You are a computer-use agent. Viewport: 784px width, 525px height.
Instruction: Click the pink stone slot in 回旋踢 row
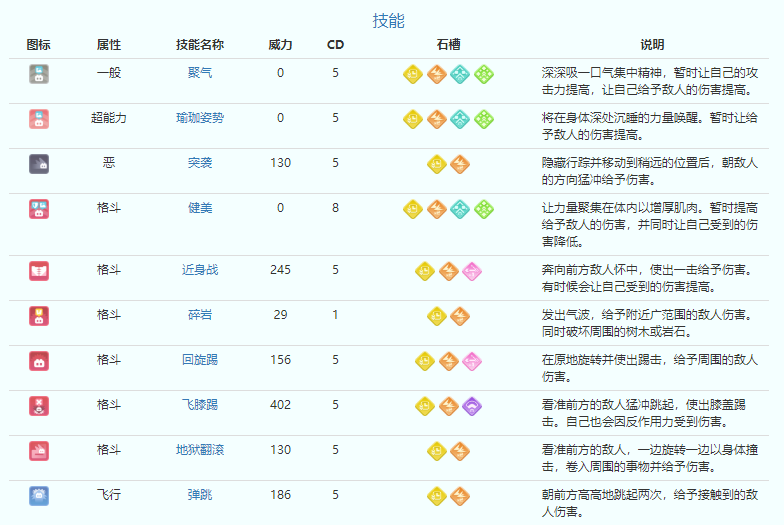point(472,360)
